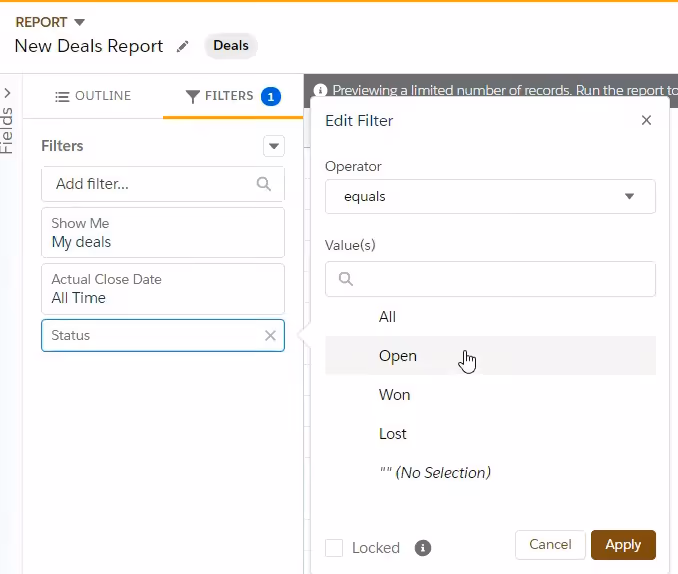
Task: Open the Filters options dropdown arrow
Action: [x=274, y=146]
